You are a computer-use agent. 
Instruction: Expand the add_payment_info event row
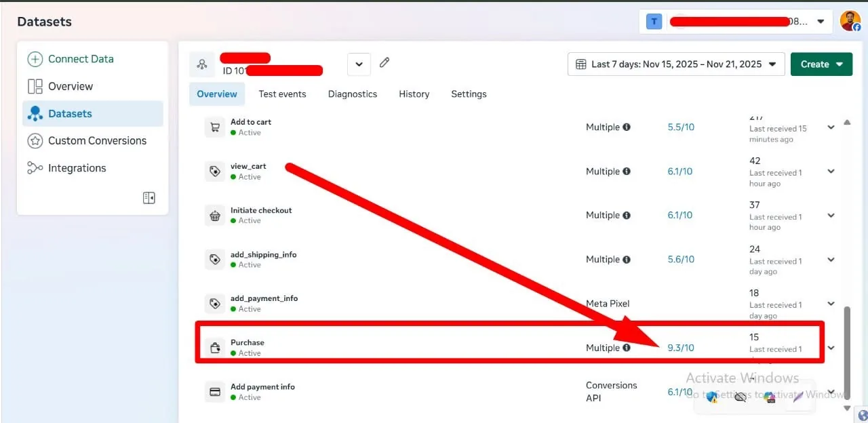(x=831, y=304)
